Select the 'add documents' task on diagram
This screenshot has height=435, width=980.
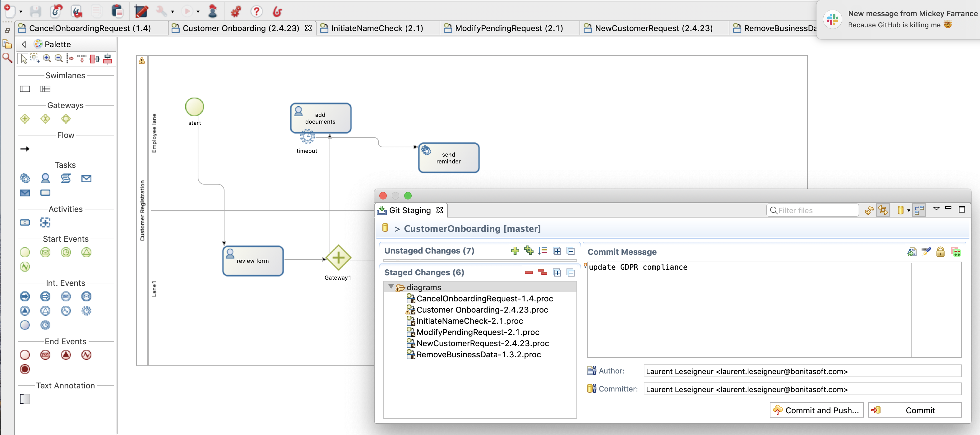[x=321, y=118]
